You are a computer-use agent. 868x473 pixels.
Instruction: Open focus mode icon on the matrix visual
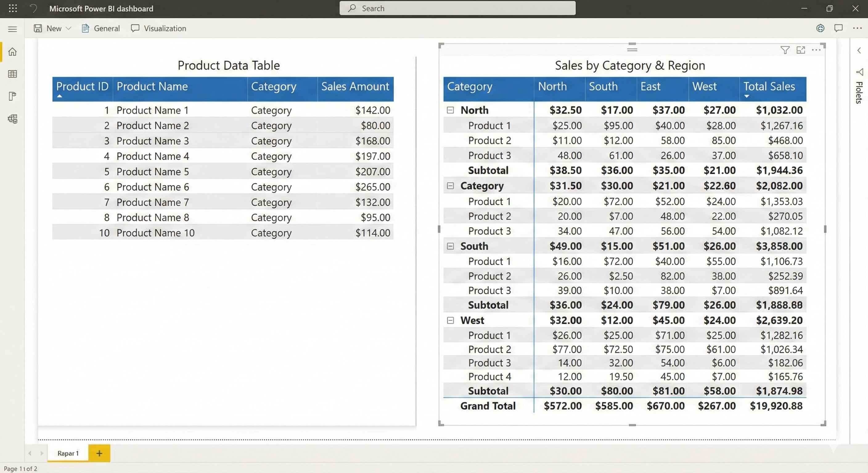click(800, 50)
